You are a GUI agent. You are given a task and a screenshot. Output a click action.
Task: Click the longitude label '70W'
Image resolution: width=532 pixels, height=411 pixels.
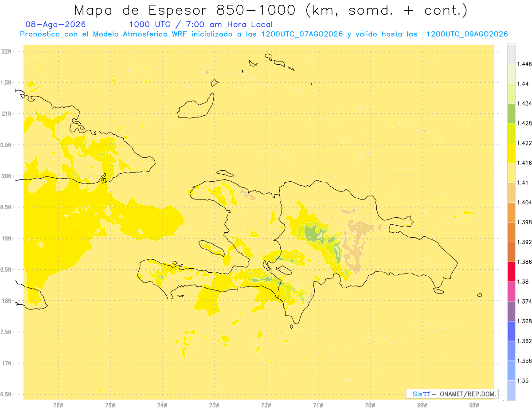click(x=370, y=405)
